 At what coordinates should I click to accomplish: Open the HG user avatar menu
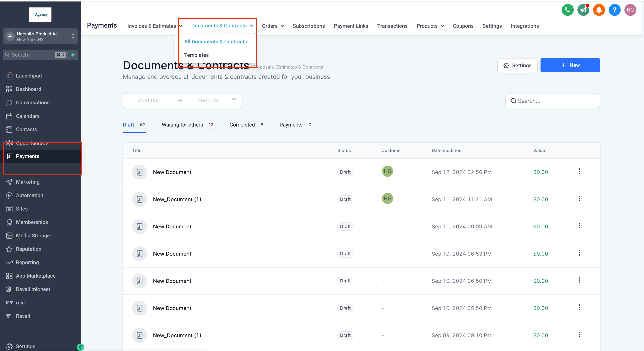630,10
